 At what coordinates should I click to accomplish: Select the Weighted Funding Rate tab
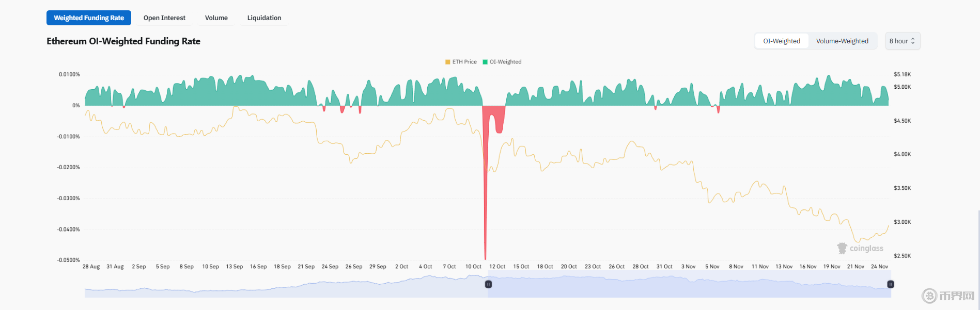pos(89,18)
